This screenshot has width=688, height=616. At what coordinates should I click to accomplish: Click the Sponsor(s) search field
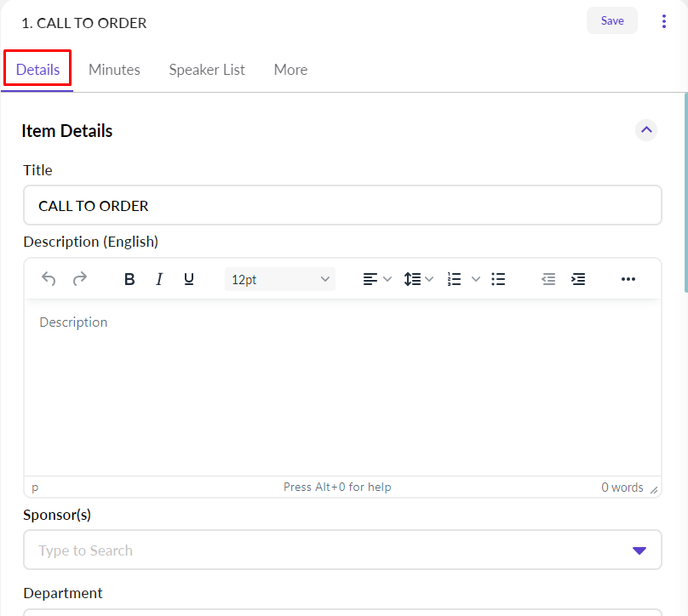(x=328, y=550)
